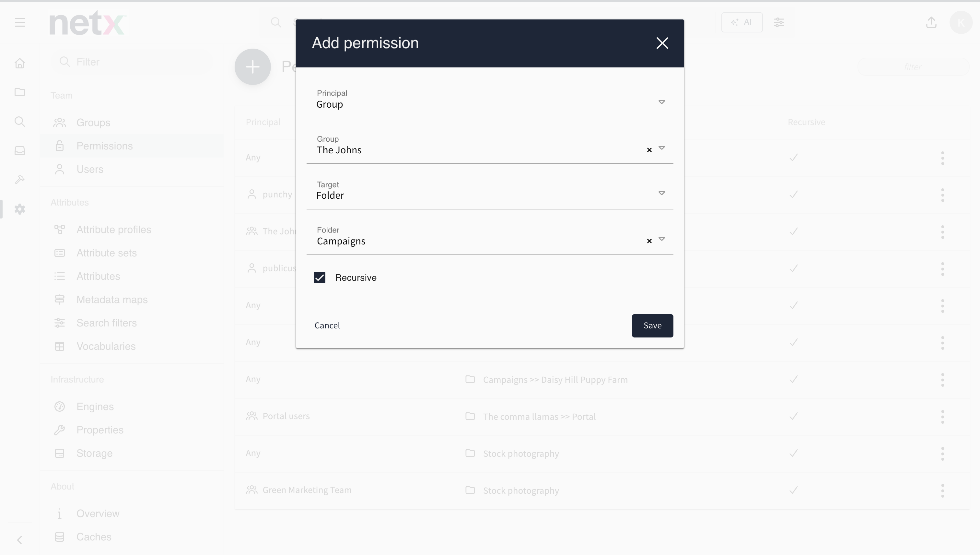Go to Groups in the Team menu
This screenshot has width=980, height=555.
click(93, 122)
